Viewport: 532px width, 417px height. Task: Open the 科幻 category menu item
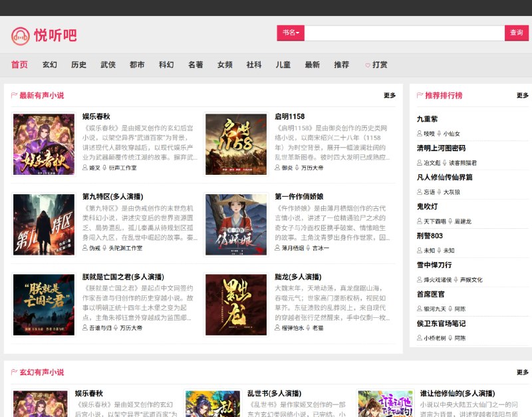[x=166, y=65]
